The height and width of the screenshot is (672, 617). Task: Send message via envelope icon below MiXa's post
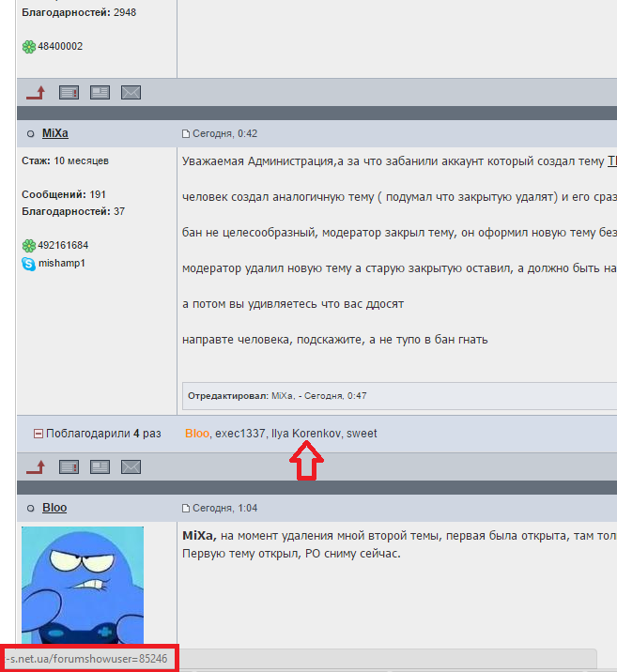click(x=131, y=467)
